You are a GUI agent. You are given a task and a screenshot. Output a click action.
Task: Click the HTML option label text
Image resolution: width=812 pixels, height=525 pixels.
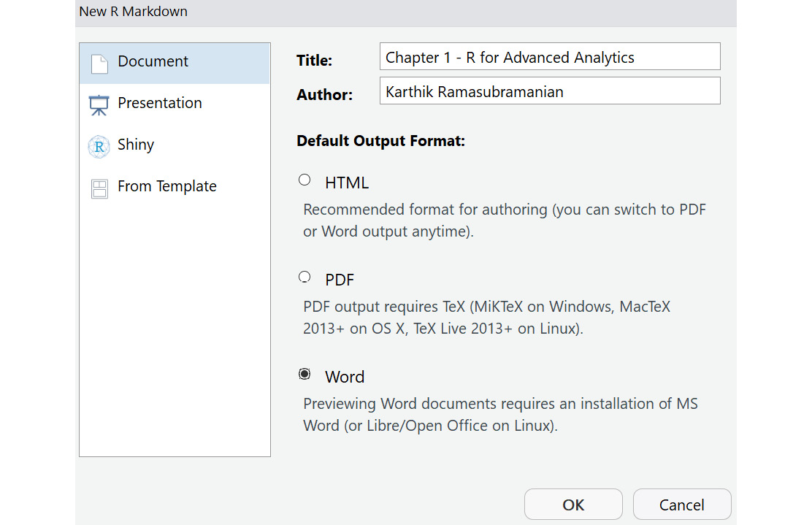click(347, 183)
